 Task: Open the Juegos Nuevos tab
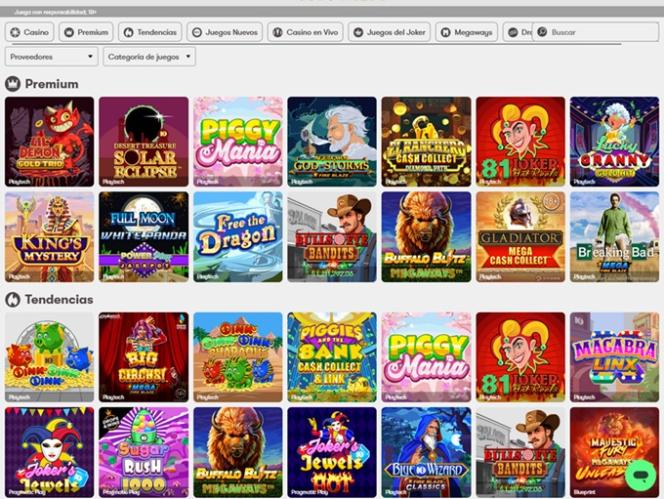[x=225, y=32]
